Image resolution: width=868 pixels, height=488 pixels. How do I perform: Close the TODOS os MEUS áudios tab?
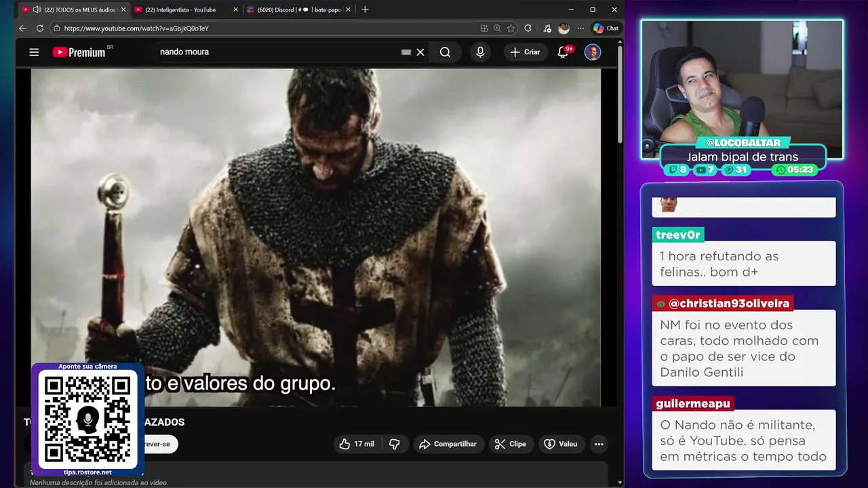click(x=123, y=9)
